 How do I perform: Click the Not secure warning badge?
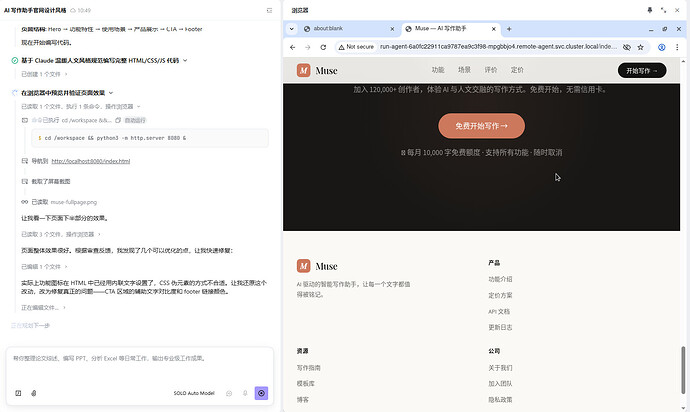tap(356, 47)
